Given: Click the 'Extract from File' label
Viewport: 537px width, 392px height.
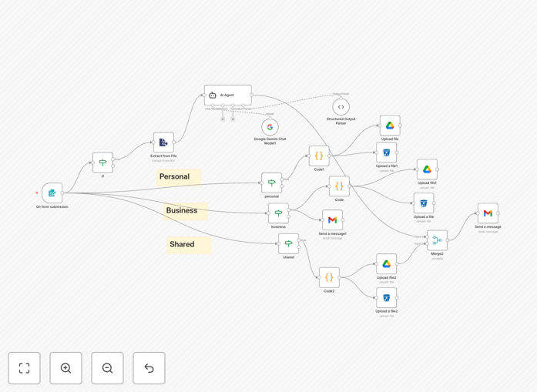Looking at the screenshot, I should pos(163,156).
